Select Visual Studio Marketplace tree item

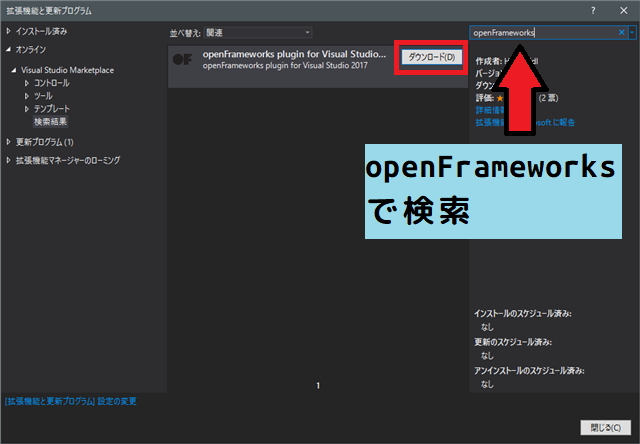[x=67, y=70]
